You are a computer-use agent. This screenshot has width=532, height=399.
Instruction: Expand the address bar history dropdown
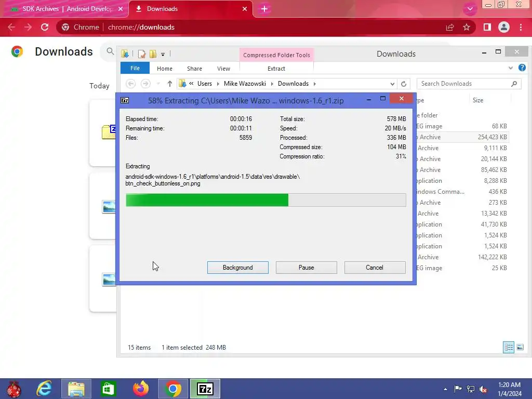tap(392, 84)
